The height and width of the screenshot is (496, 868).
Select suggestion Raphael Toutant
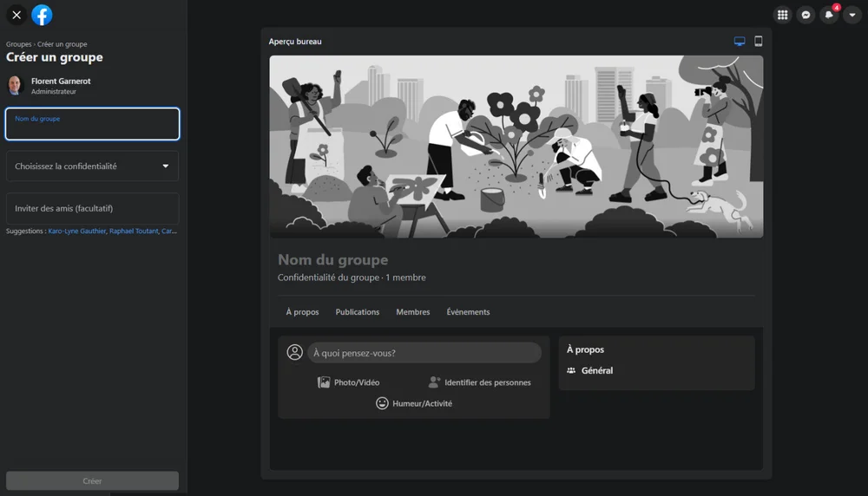[x=134, y=232]
